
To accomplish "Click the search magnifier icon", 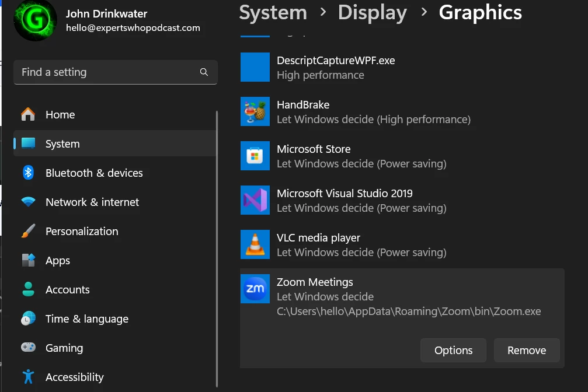I will 204,72.
